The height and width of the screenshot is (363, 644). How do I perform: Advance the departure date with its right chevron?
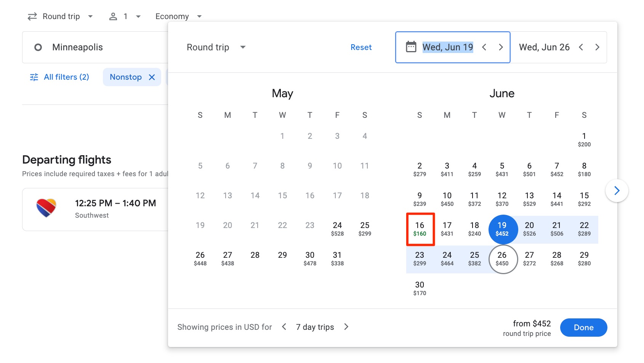(501, 47)
